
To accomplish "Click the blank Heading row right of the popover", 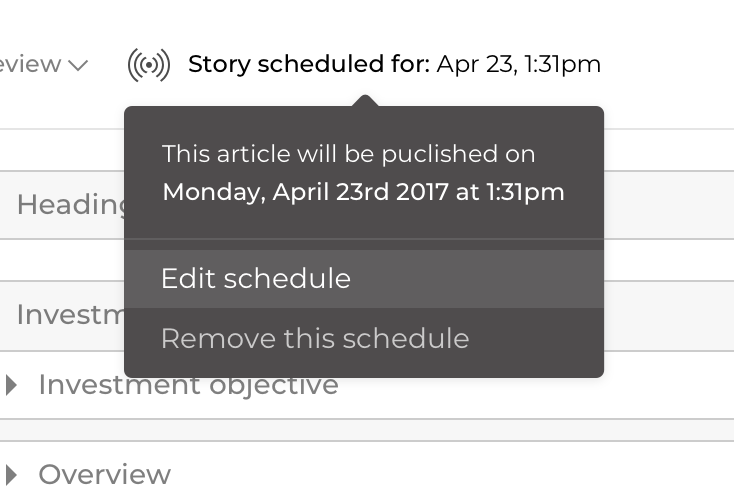I will pos(668,204).
